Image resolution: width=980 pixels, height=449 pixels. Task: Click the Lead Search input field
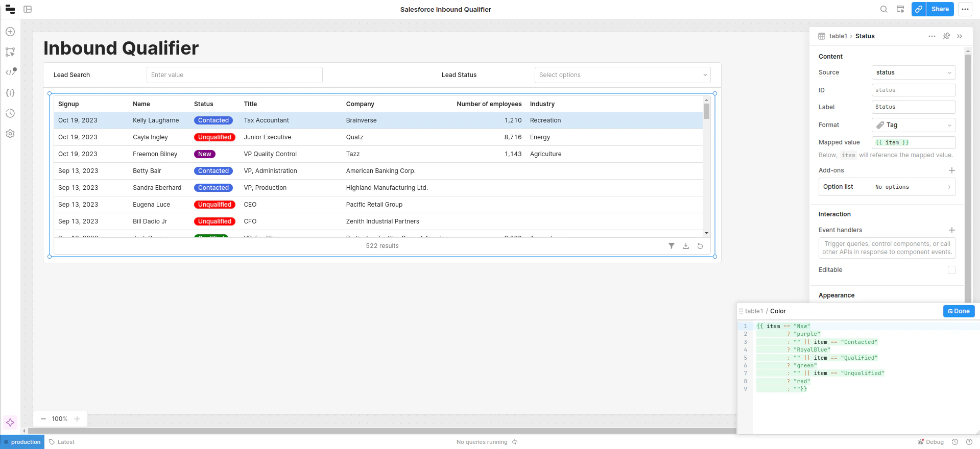tap(234, 75)
